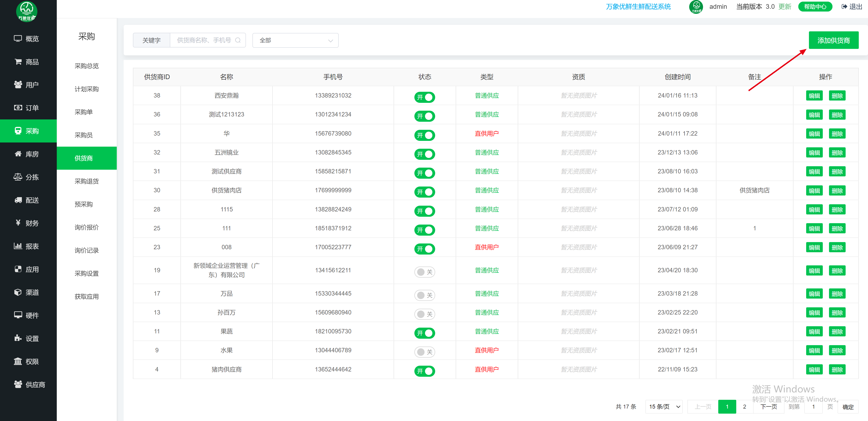The width and height of the screenshot is (868, 421).
Task: Open 库房 home icon in sidebar
Action: (x=18, y=154)
